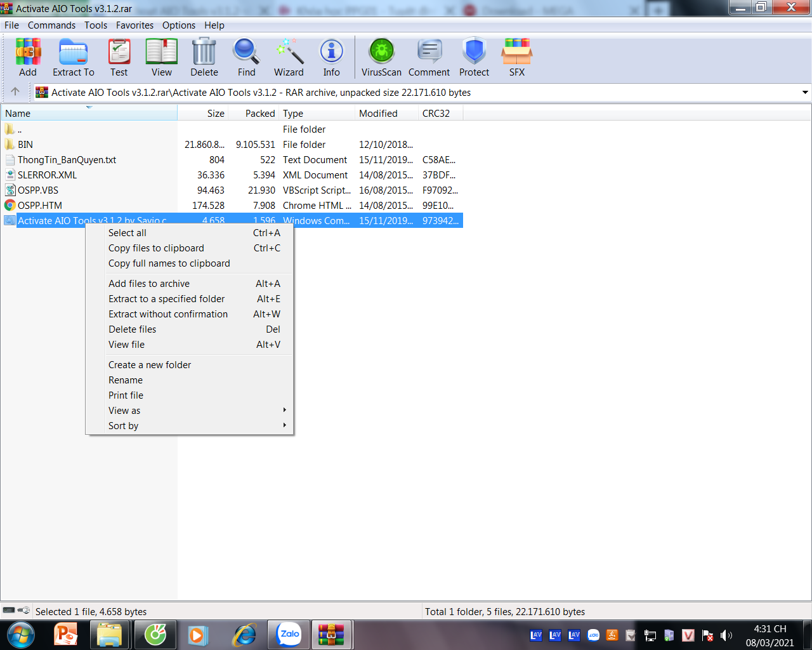Go up one folder level arrow
The width and height of the screenshot is (812, 650).
[x=15, y=92]
